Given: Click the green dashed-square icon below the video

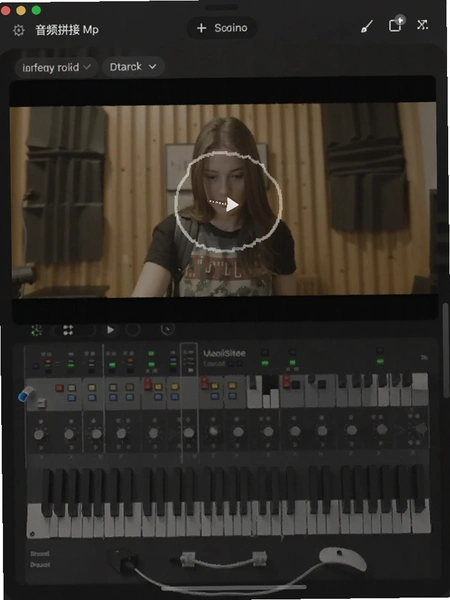Looking at the screenshot, I should click(37, 330).
